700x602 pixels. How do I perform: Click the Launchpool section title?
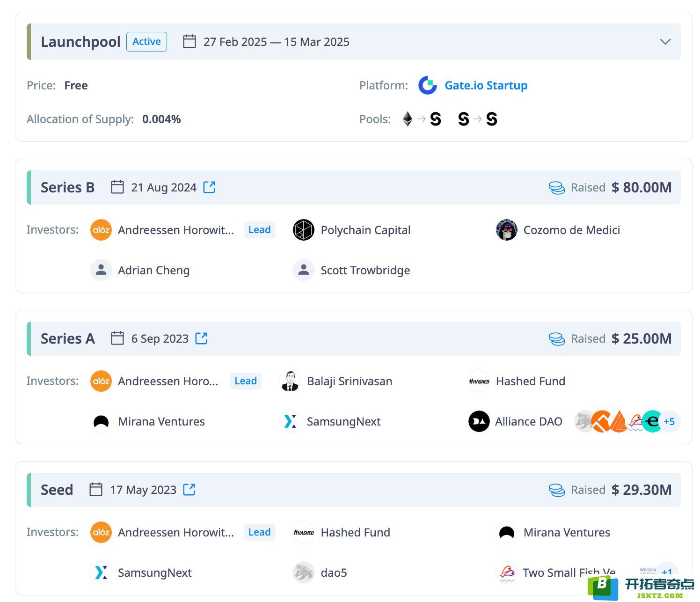click(80, 42)
